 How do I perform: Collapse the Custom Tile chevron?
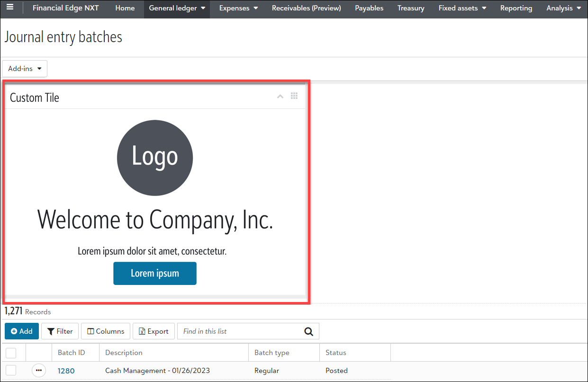coord(280,97)
